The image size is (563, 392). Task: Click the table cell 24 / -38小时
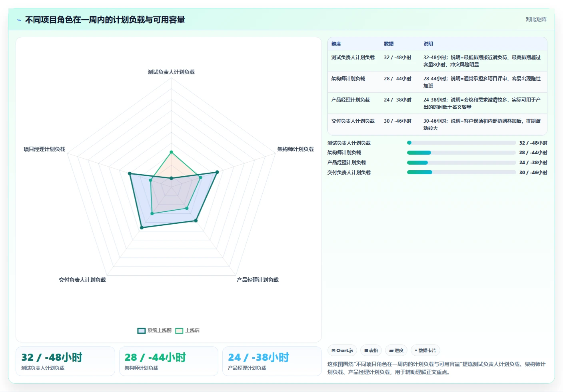[397, 100]
